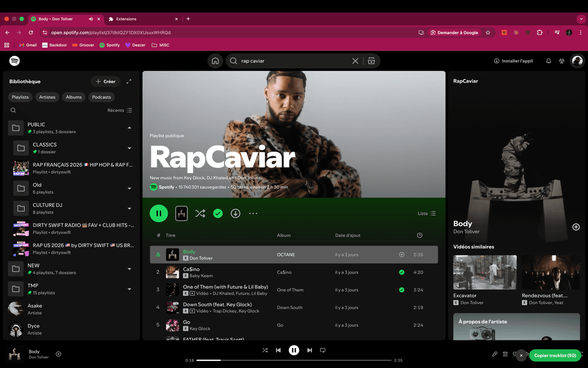This screenshot has height=368, width=588.
Task: Open the Créer button in library
Action: coord(106,81)
